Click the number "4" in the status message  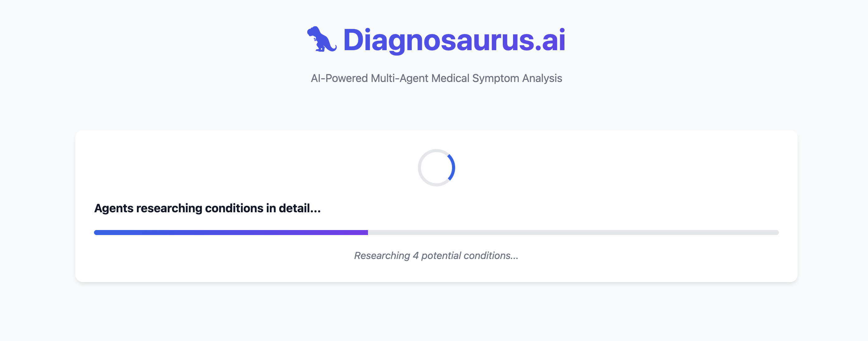point(415,256)
